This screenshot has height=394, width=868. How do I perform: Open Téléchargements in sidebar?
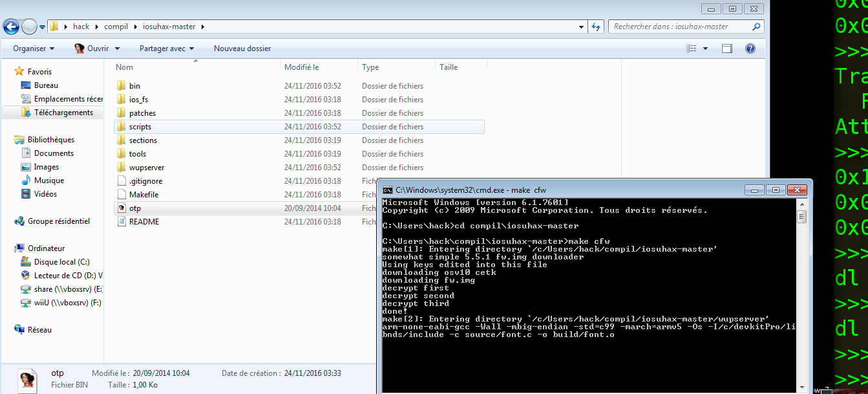pos(63,113)
